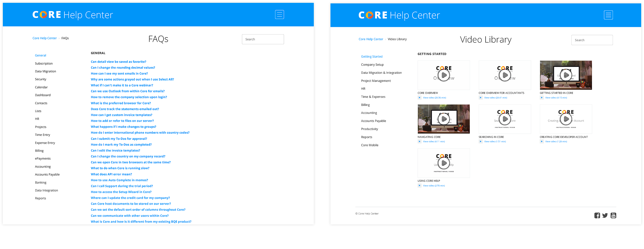The height and width of the screenshot is (249, 644).
Task: Select Project Management video category
Action: coord(376,81)
